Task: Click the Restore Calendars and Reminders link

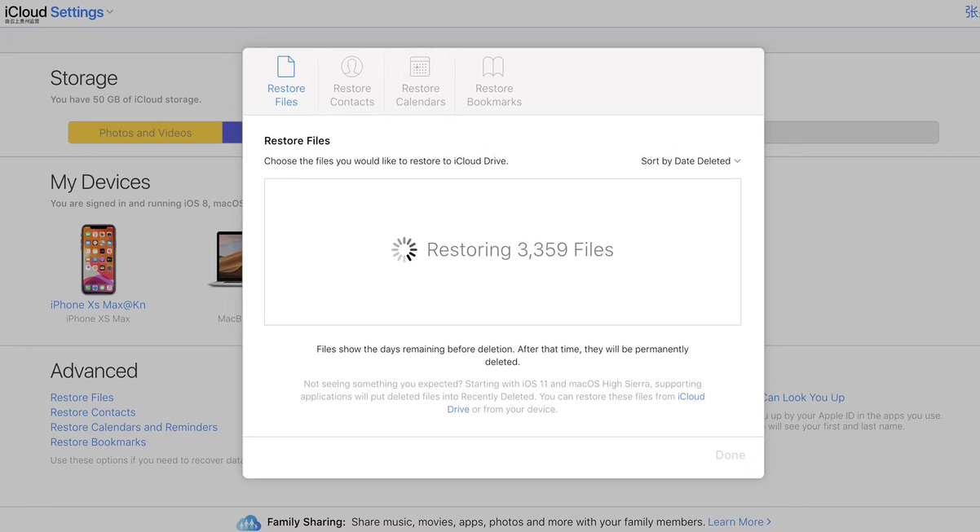Action: (134, 427)
